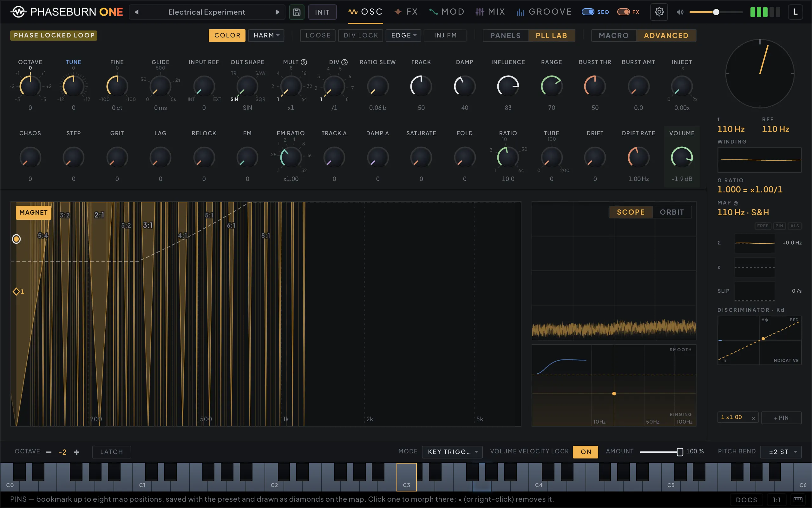Click the Phaseburn One waveform logo
Image resolution: width=812 pixels, height=508 pixels.
point(18,12)
